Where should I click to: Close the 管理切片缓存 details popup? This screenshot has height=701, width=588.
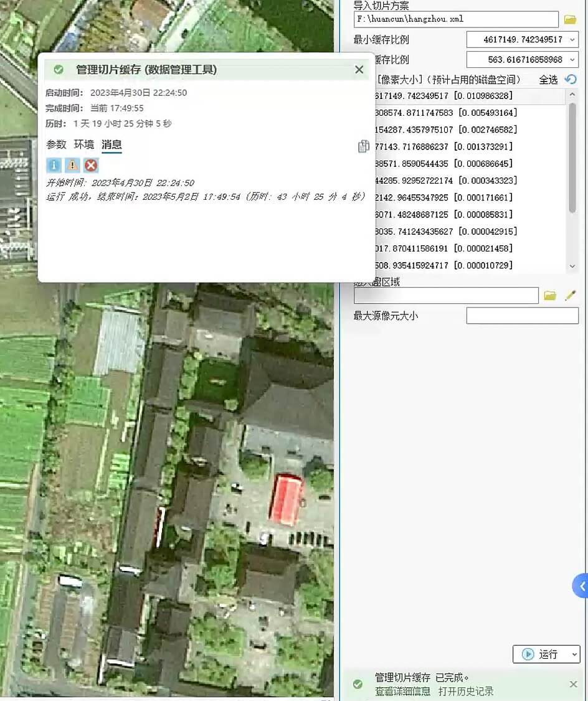[x=359, y=70]
